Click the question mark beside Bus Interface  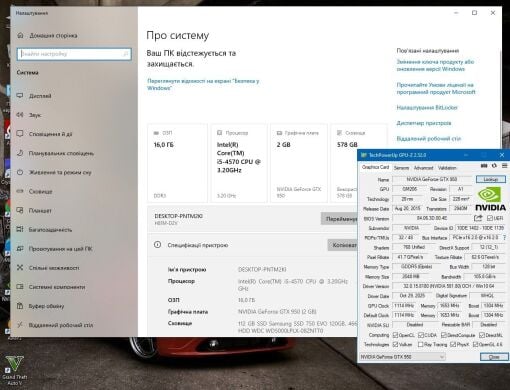pos(505,238)
